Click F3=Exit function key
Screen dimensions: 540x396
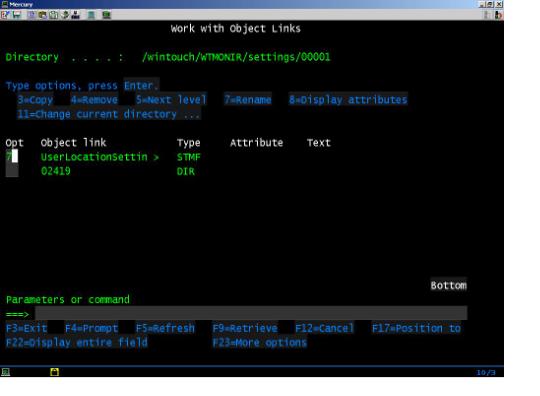point(27,328)
